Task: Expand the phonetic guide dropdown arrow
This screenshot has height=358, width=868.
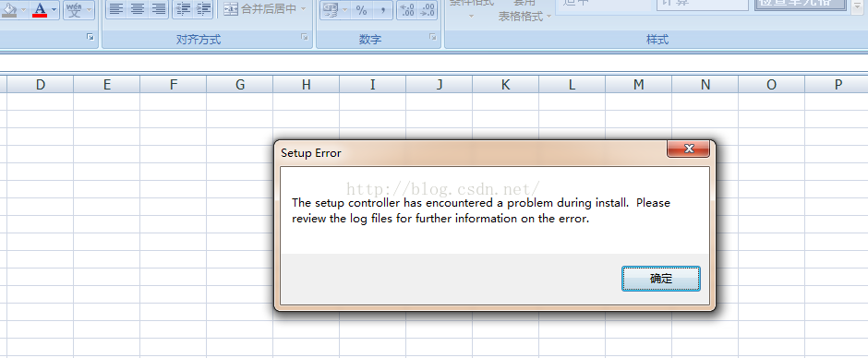Action: click(90, 9)
